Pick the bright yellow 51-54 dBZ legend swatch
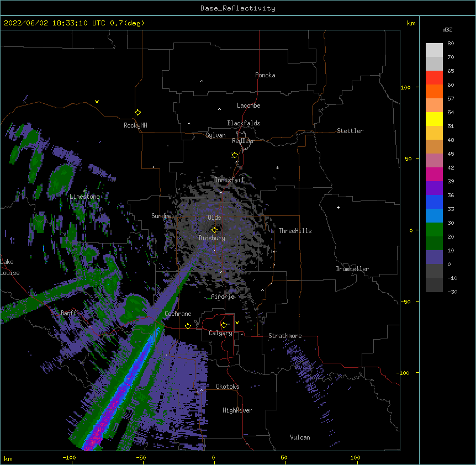476x465 pixels. 434,119
